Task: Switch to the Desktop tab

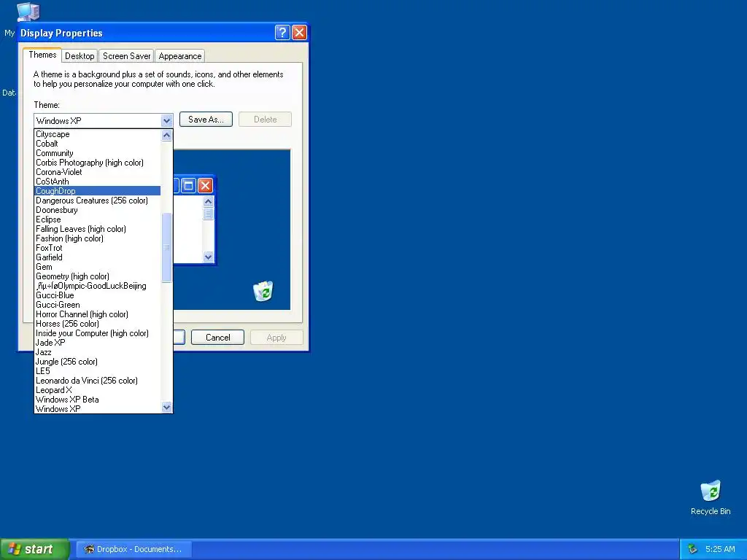Action: click(x=80, y=55)
